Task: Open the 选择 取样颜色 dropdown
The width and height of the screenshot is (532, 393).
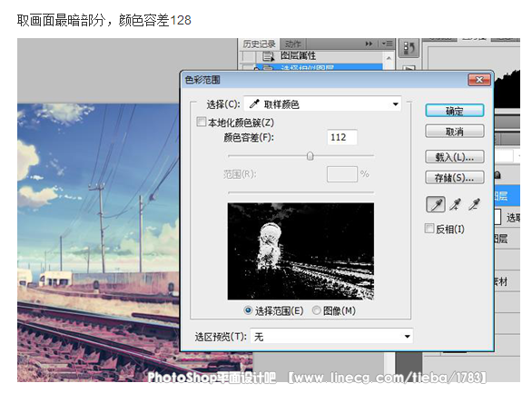Action: tap(322, 104)
